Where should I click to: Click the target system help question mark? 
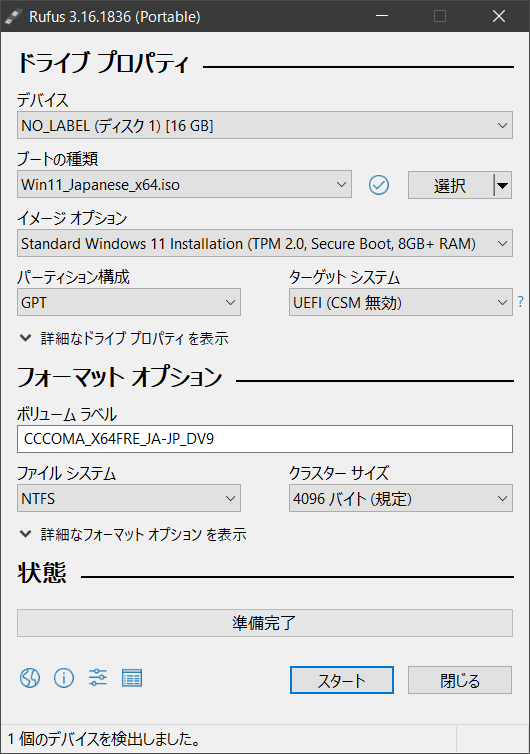pos(521,302)
